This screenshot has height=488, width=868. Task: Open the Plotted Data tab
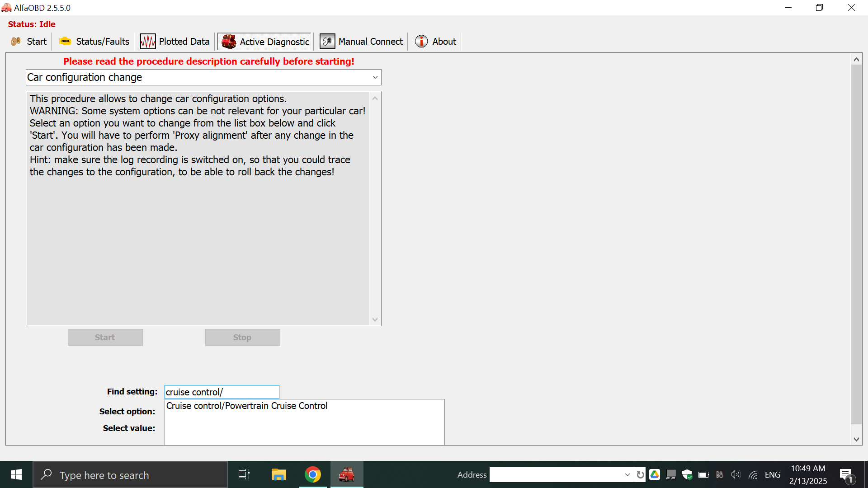(x=175, y=42)
